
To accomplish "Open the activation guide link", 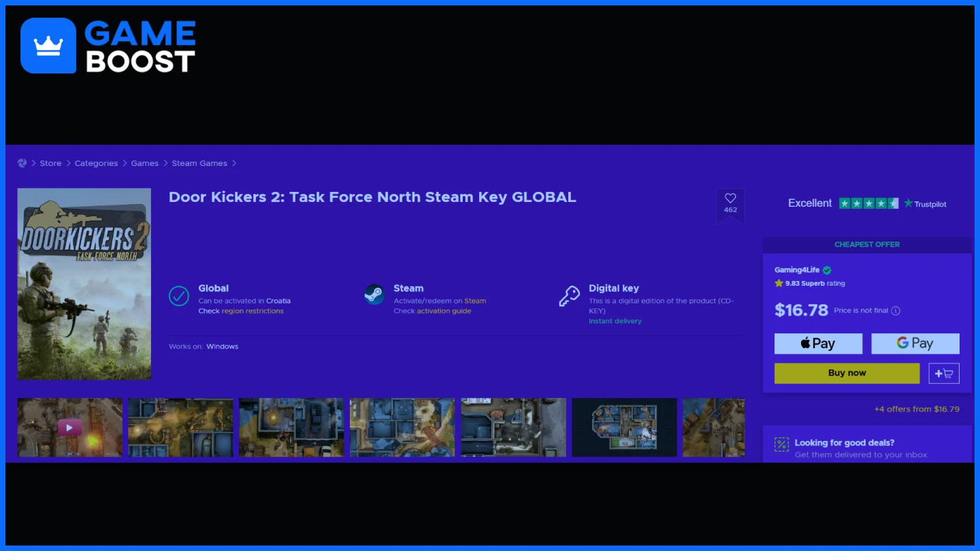I will coord(444,311).
